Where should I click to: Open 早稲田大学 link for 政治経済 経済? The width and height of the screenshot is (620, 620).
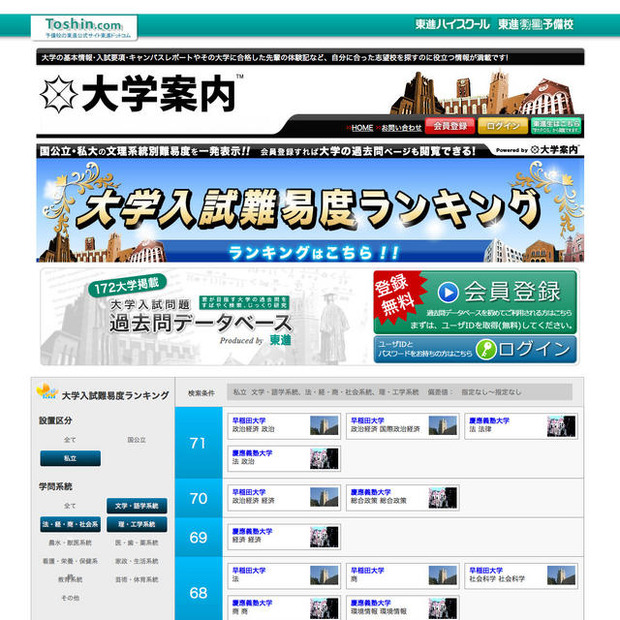click(249, 492)
